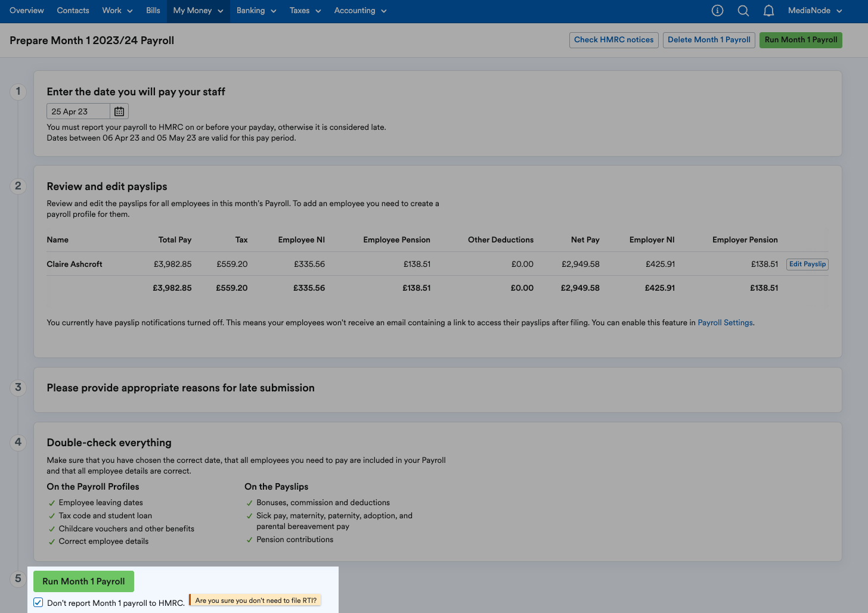Open the Contacts section

[x=73, y=11]
